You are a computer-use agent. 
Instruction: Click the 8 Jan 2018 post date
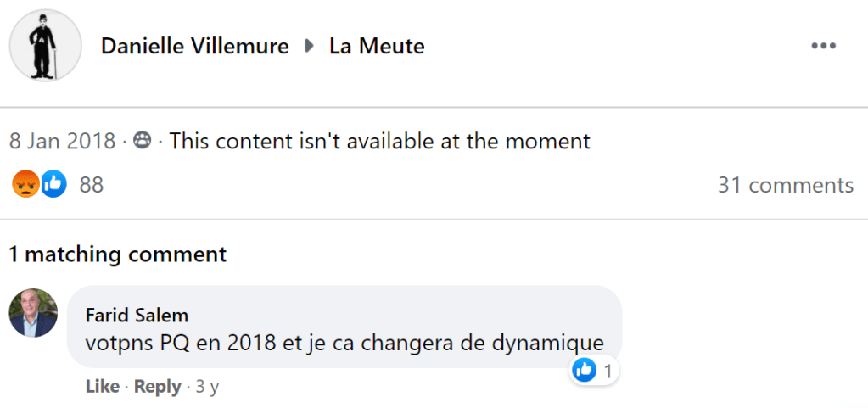click(x=62, y=141)
